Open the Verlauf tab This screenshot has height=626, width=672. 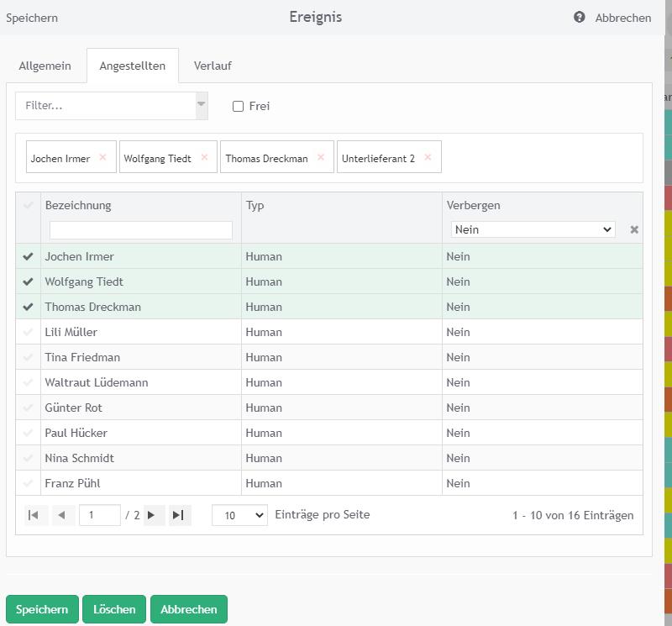(213, 66)
